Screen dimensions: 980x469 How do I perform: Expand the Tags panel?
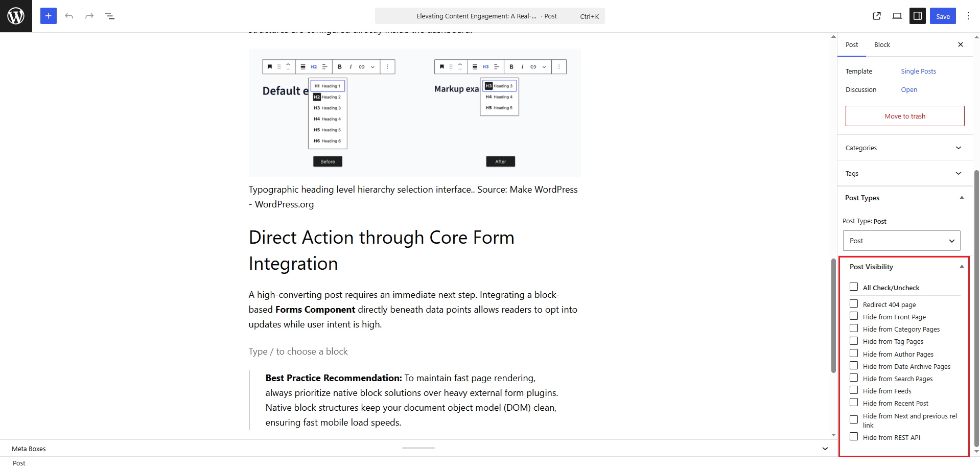904,173
